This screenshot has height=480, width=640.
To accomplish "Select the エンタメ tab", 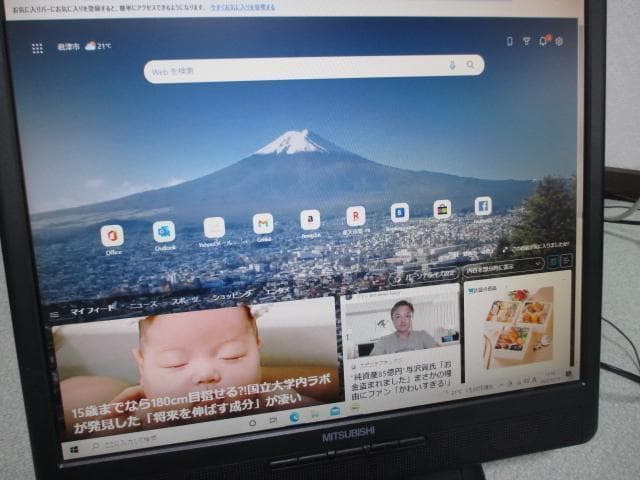I will [x=277, y=292].
